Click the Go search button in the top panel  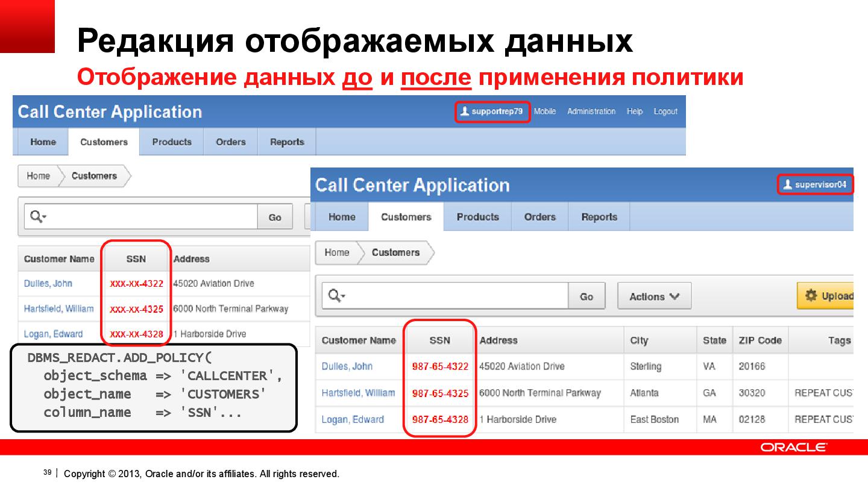tap(275, 216)
